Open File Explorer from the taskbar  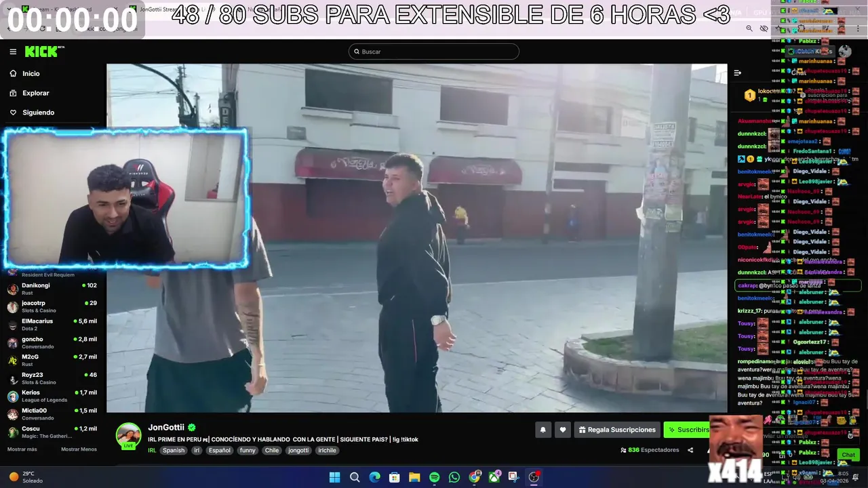414,477
